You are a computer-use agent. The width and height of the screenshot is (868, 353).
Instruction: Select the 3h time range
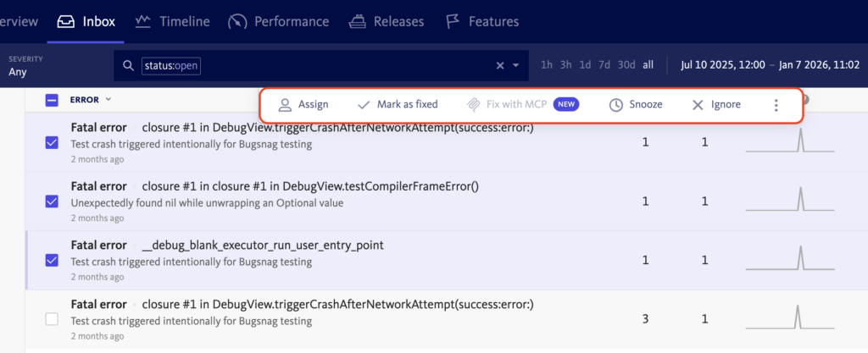(x=565, y=65)
